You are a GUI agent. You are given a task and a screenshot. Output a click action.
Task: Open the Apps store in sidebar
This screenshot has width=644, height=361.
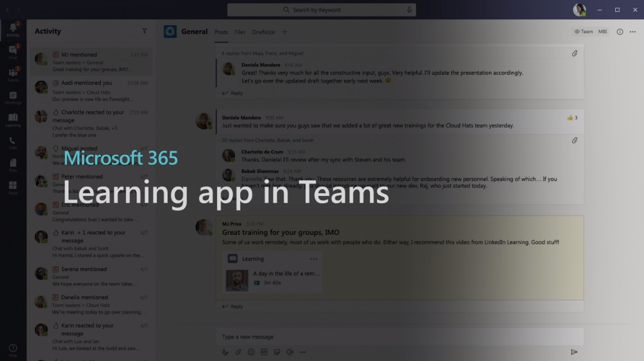click(13, 187)
